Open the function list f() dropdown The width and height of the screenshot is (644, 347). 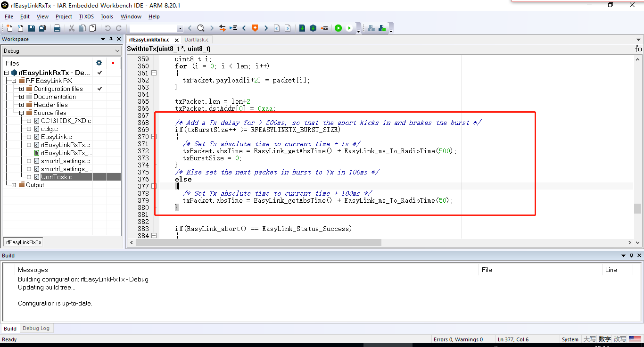point(638,49)
